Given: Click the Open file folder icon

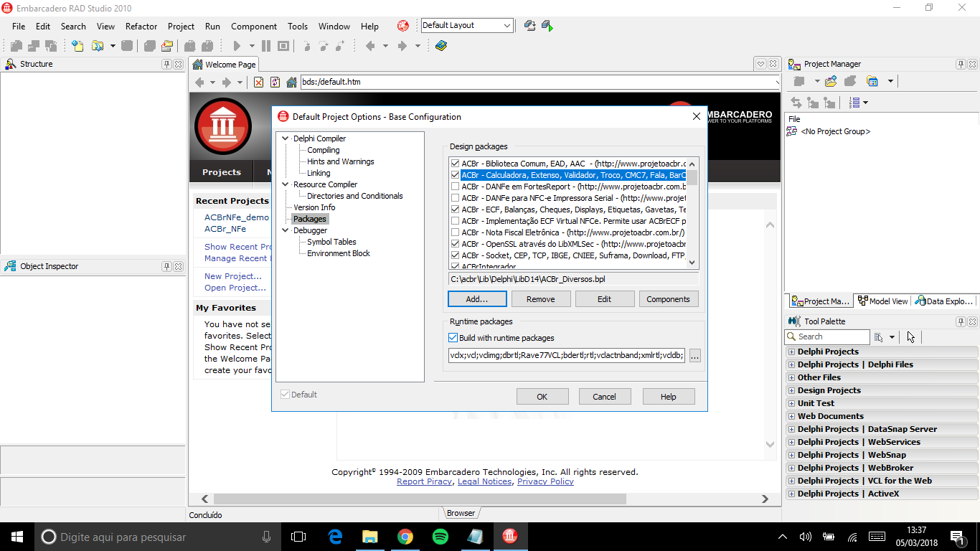Looking at the screenshot, I should 98,46.
